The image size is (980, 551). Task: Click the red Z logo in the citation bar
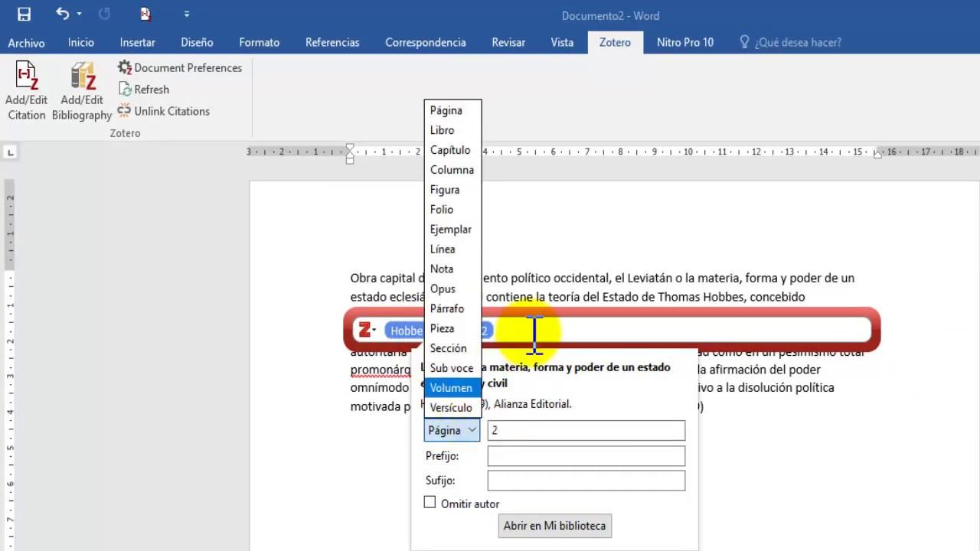click(363, 330)
